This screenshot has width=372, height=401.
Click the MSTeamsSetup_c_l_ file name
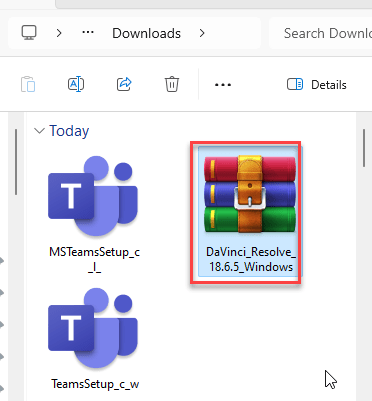94,260
